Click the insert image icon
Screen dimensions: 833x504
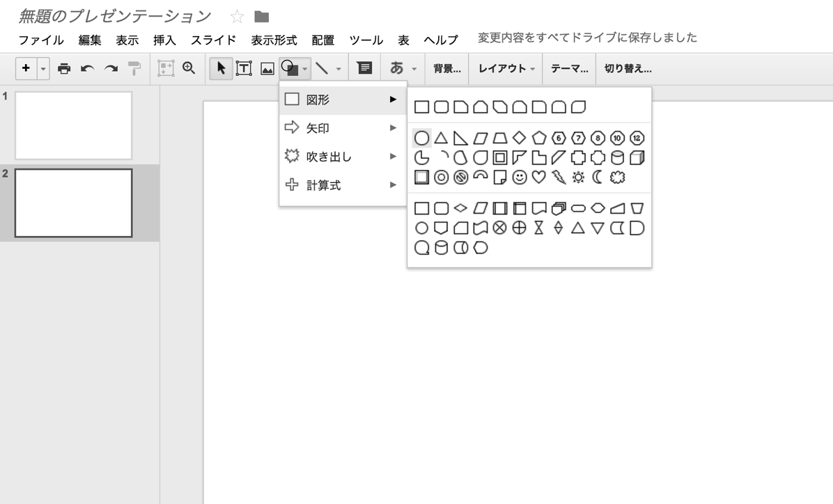click(x=267, y=68)
